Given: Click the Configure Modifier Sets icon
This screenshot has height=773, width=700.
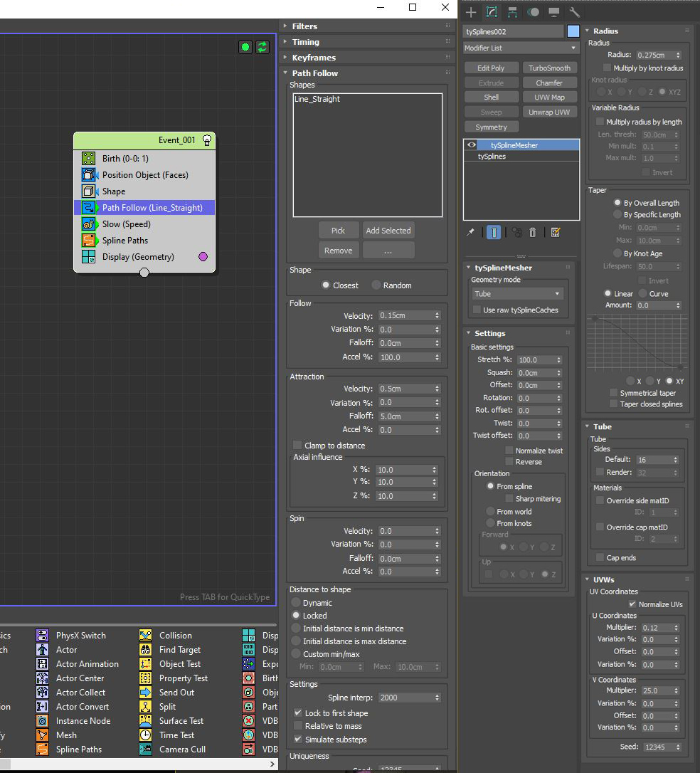Looking at the screenshot, I should click(556, 233).
